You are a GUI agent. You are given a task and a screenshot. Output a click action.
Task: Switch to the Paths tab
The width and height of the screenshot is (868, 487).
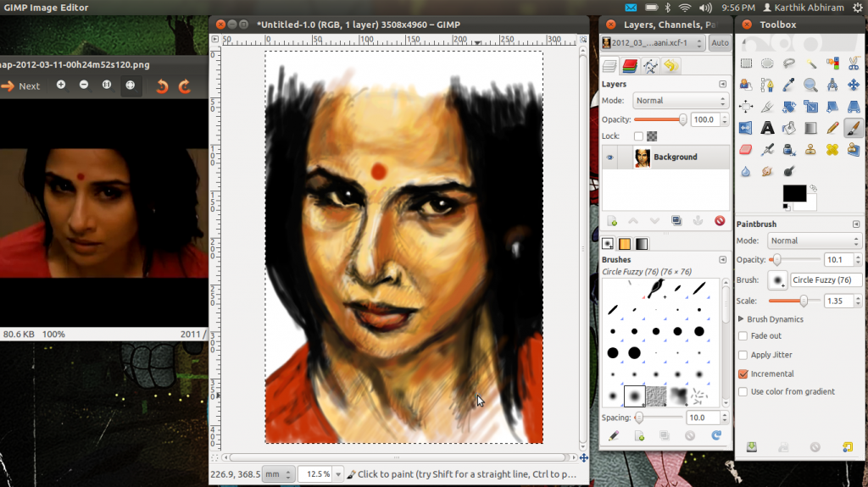click(x=650, y=66)
